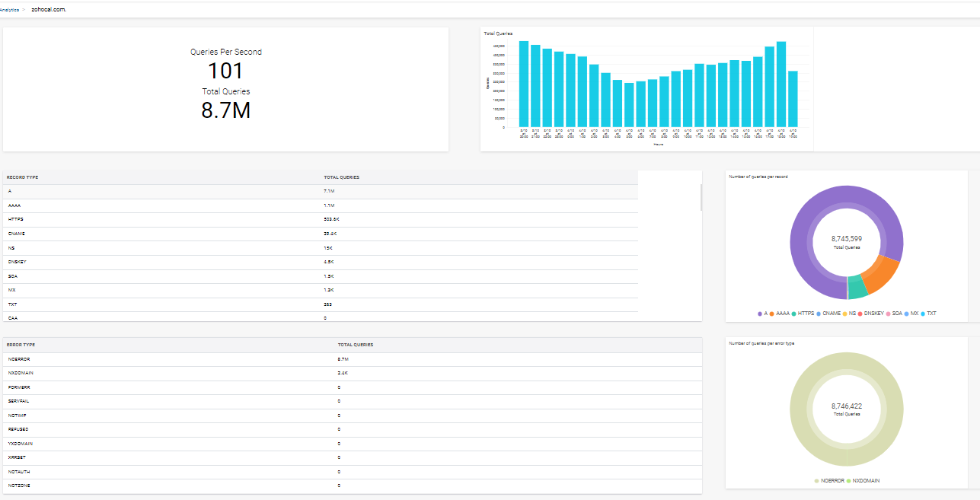Click the zohocal.com. breadcrumb title
This screenshot has width=980, height=500.
[49, 9]
